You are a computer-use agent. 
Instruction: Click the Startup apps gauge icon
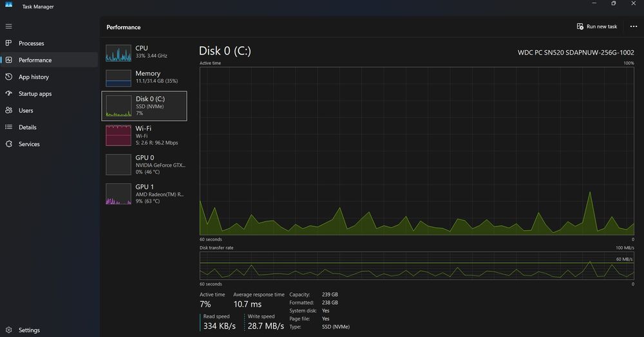click(8, 93)
